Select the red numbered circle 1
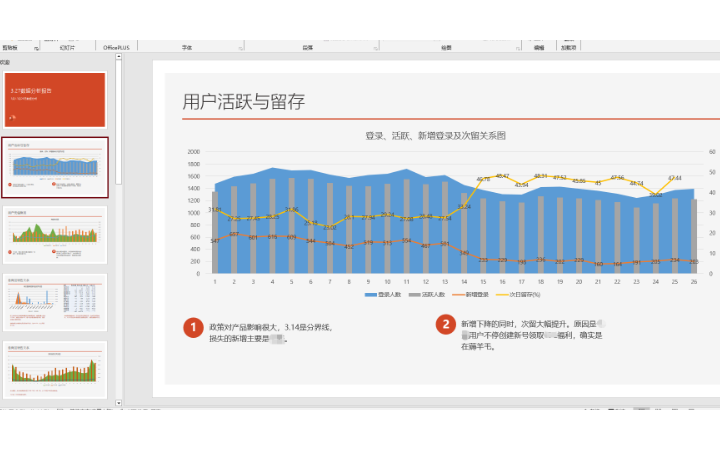Viewport: 720px width, 450px height. pyautogui.click(x=193, y=327)
